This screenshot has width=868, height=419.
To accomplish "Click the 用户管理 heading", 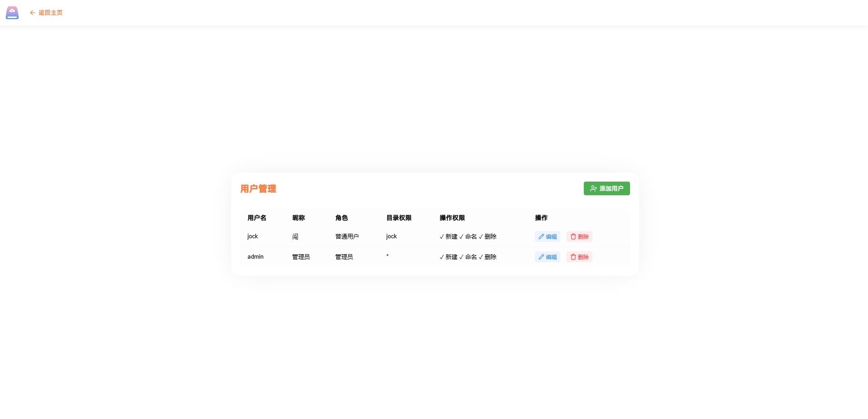I will 258,189.
